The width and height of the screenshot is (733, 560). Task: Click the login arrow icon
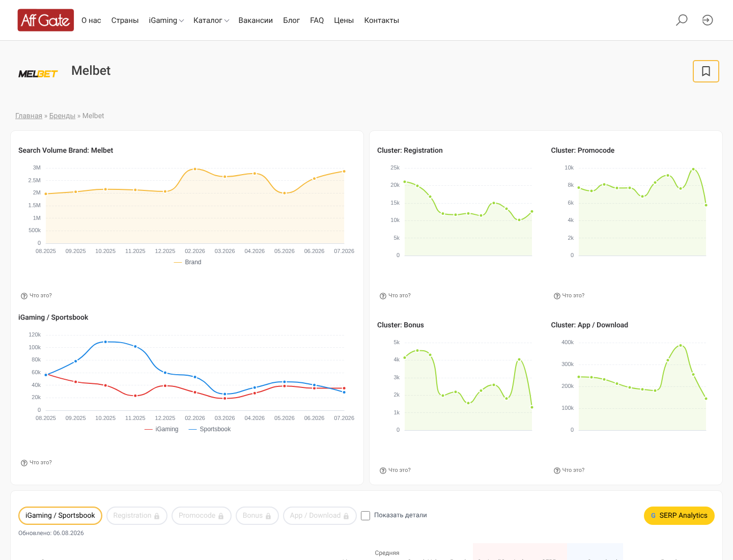(708, 20)
